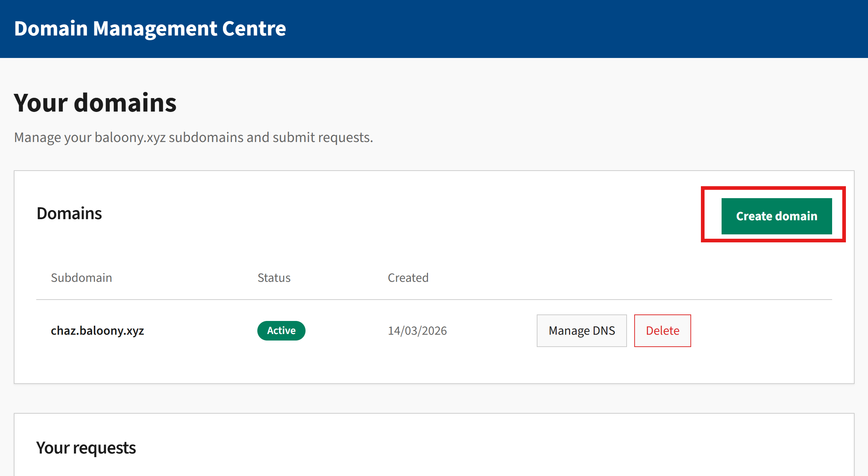Open the Your requests section
868x476 pixels.
pos(86,447)
